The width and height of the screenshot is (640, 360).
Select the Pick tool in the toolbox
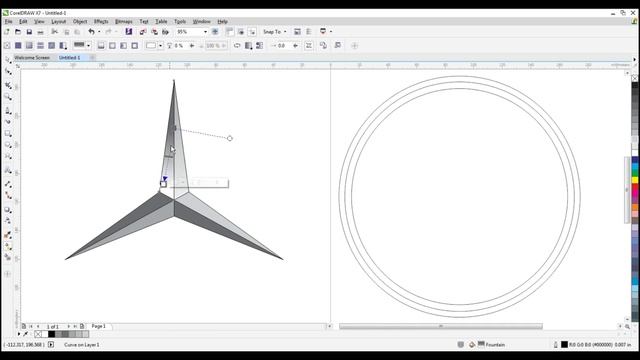8,60
